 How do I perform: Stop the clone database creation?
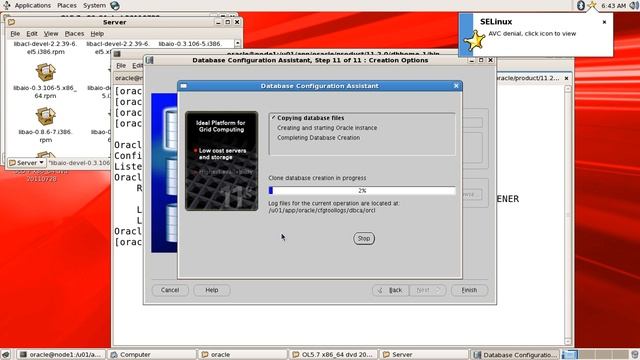coord(364,238)
